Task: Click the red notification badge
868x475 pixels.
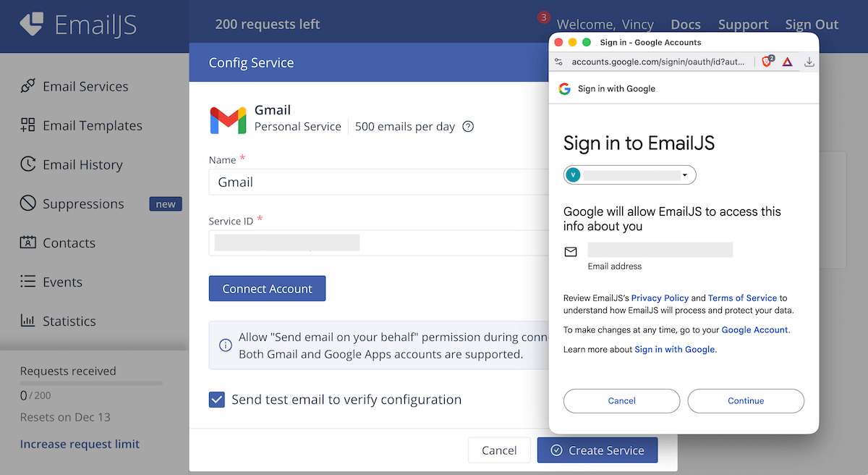Action: point(544,17)
